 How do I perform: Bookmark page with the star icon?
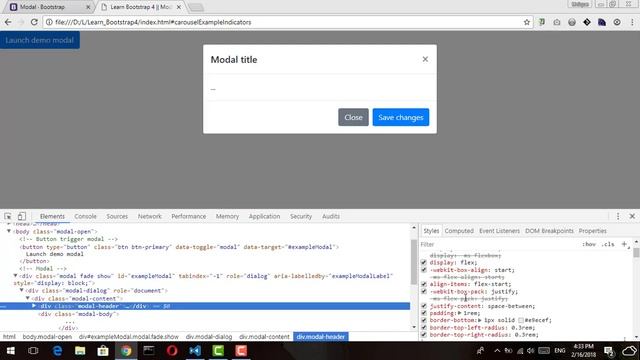click(x=527, y=22)
